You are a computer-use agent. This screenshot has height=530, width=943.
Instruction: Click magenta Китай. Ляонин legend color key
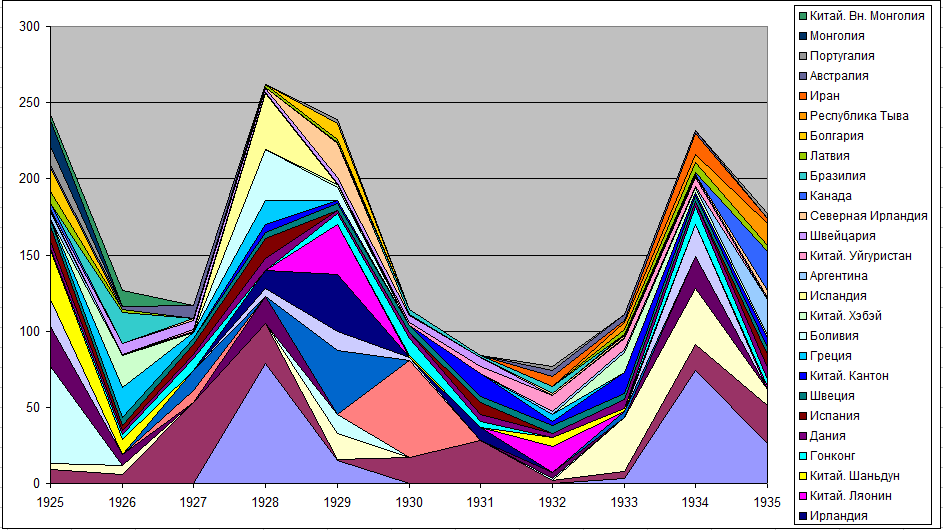coord(803,496)
